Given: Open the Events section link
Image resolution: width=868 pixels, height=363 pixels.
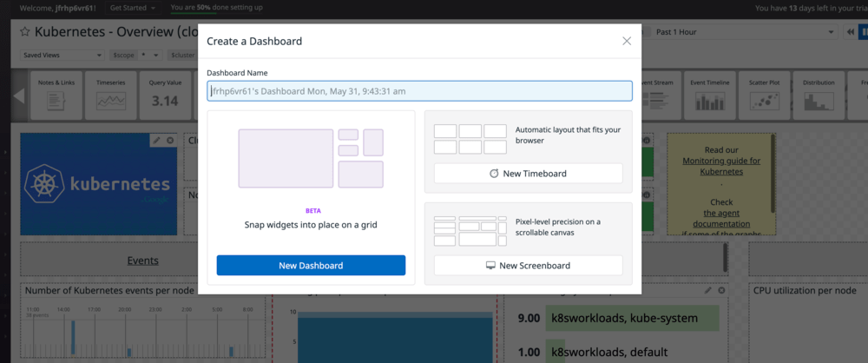Looking at the screenshot, I should tap(143, 261).
